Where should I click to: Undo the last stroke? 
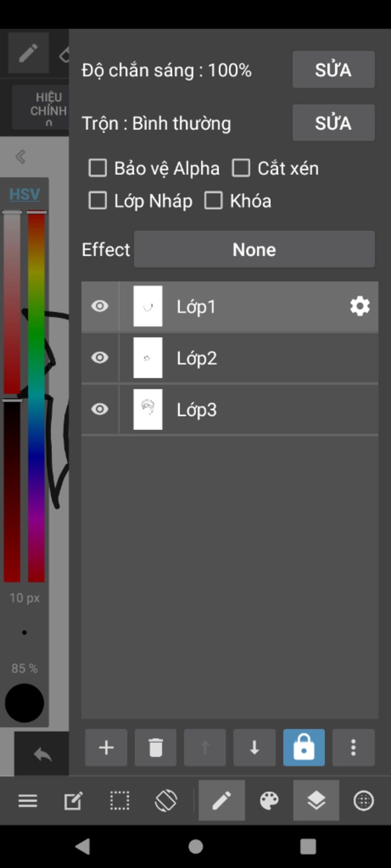42,754
